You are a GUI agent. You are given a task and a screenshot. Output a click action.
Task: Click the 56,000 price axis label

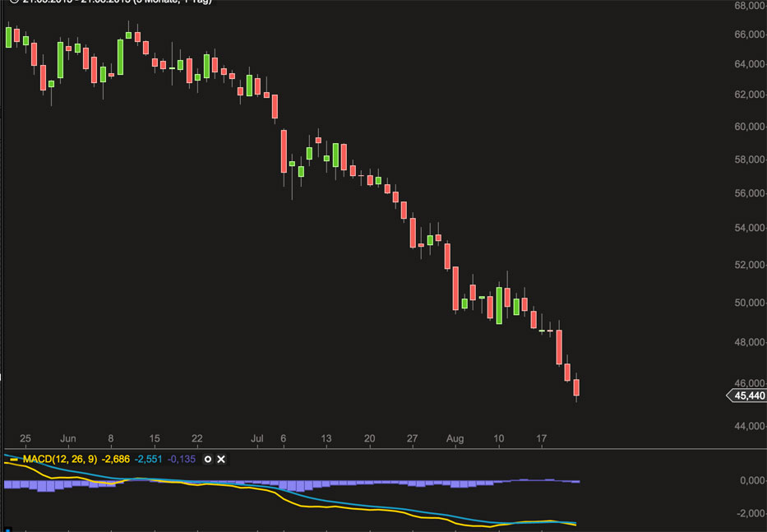tap(750, 193)
